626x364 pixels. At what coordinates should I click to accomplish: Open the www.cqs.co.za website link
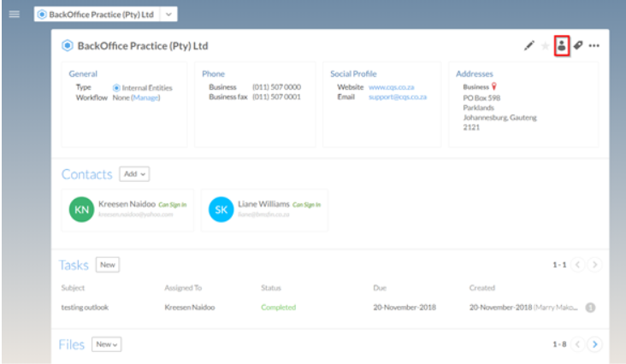391,87
